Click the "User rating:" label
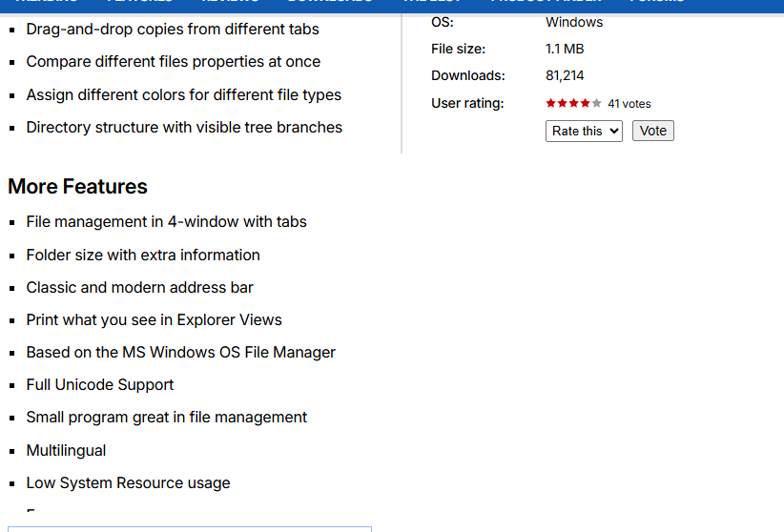The height and width of the screenshot is (532, 784). (x=467, y=104)
